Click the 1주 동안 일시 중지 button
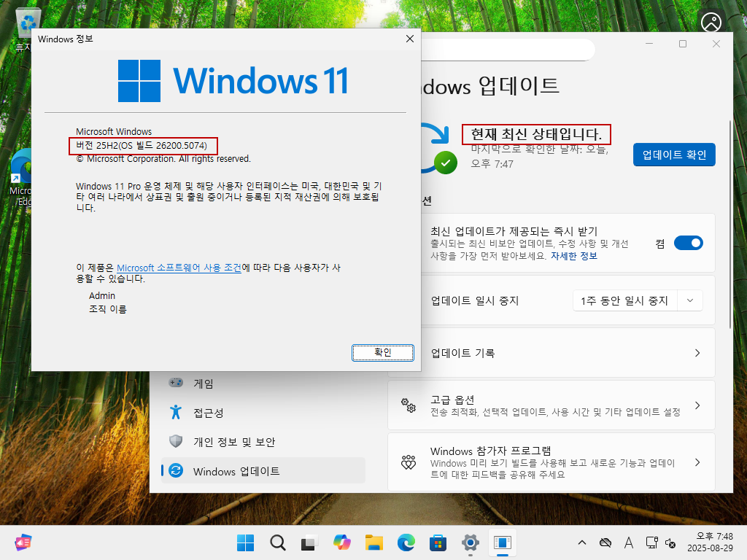The image size is (747, 560). 624,300
